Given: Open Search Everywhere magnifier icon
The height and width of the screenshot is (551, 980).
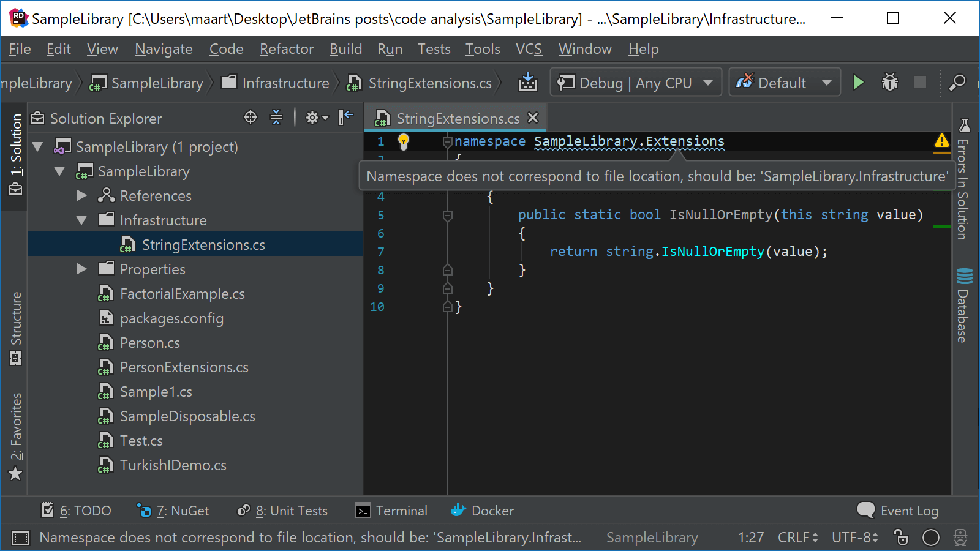Looking at the screenshot, I should click(x=957, y=82).
